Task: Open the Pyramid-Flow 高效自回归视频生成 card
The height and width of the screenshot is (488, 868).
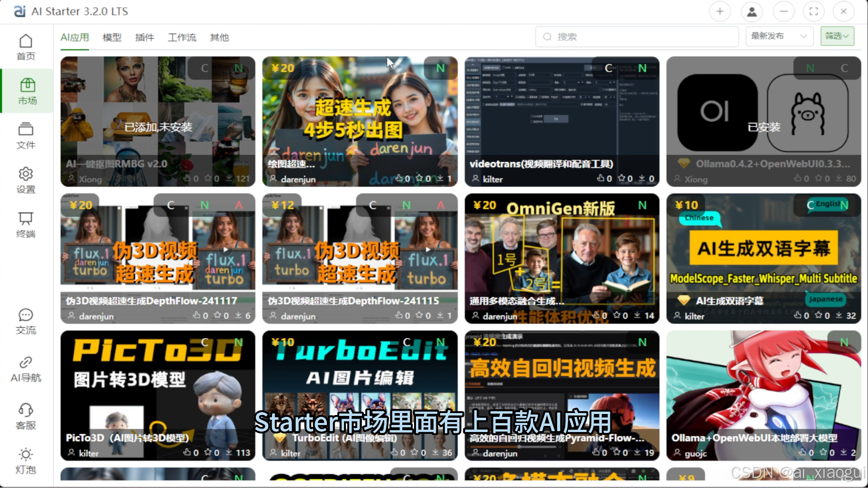Action: [x=562, y=396]
